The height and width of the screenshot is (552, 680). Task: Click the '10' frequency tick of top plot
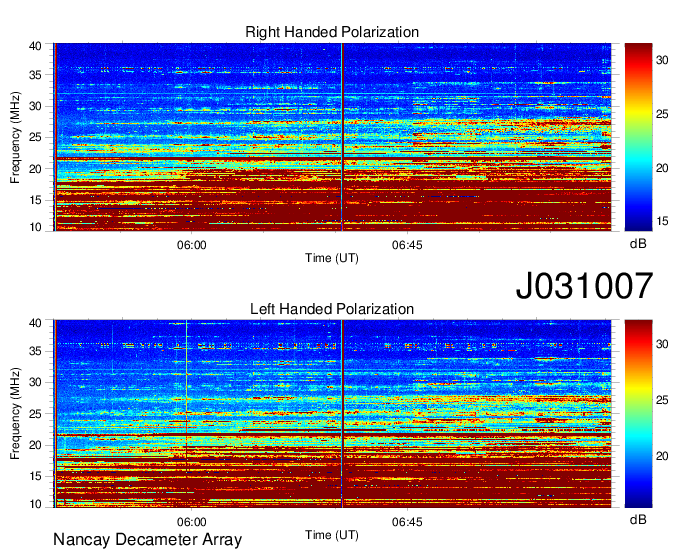[36, 227]
